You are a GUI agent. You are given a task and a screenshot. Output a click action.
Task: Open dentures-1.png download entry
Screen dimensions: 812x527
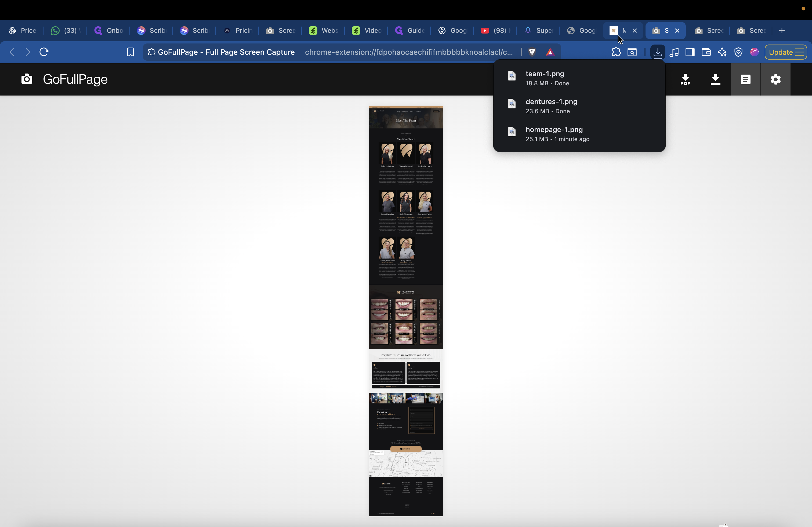[x=551, y=102]
